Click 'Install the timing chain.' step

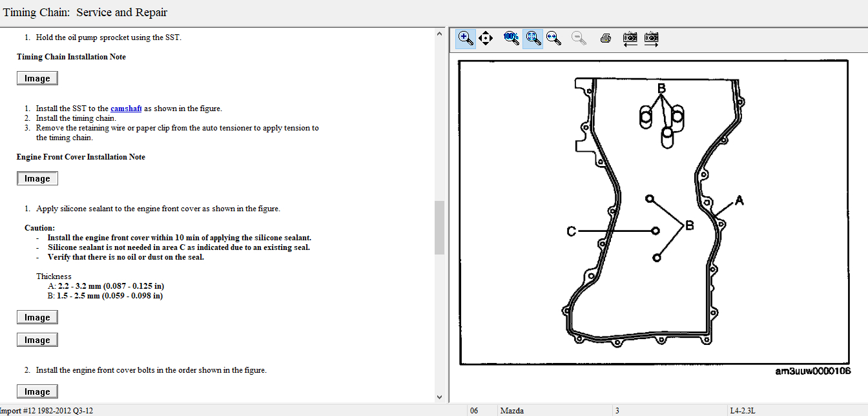point(76,118)
